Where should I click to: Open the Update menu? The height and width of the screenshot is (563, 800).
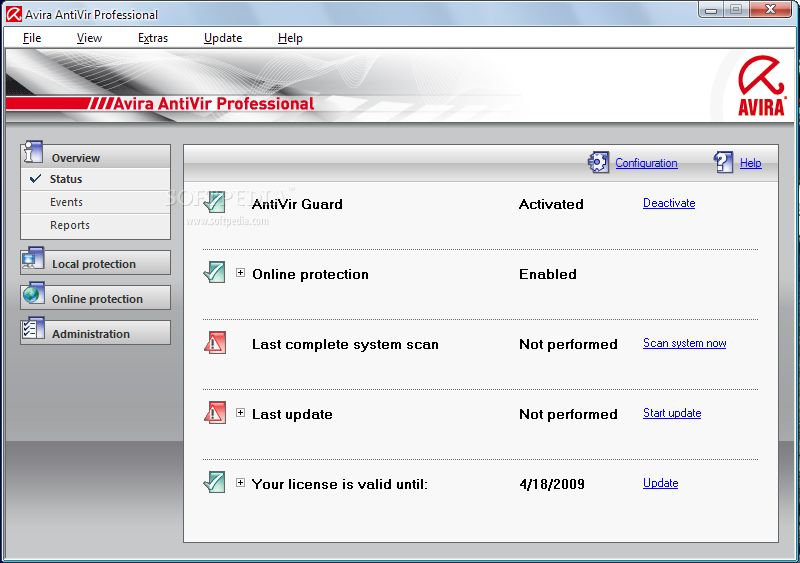tap(223, 38)
